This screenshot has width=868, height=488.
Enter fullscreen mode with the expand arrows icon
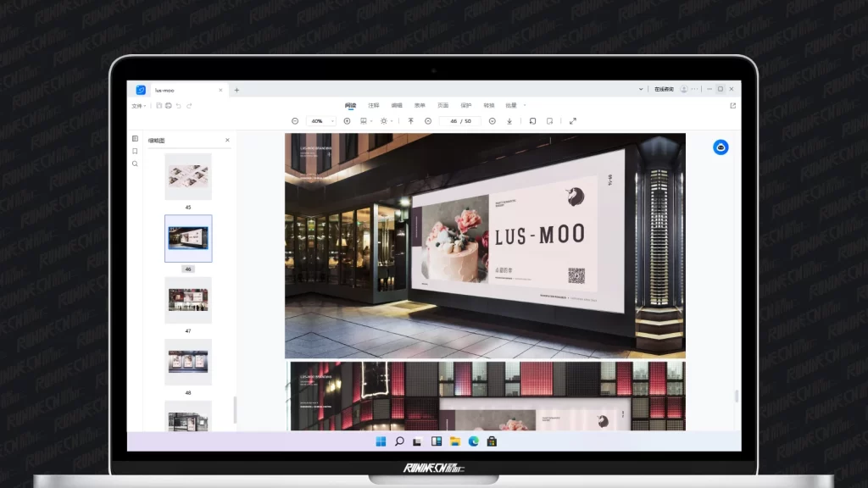pyautogui.click(x=573, y=121)
